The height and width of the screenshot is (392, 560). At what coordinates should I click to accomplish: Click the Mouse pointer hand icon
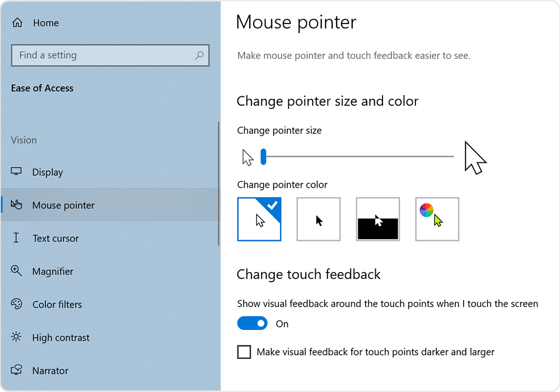click(17, 205)
